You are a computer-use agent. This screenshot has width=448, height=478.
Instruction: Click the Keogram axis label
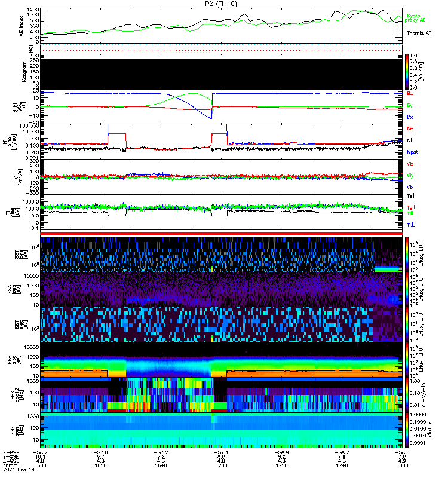pyautogui.click(x=24, y=72)
